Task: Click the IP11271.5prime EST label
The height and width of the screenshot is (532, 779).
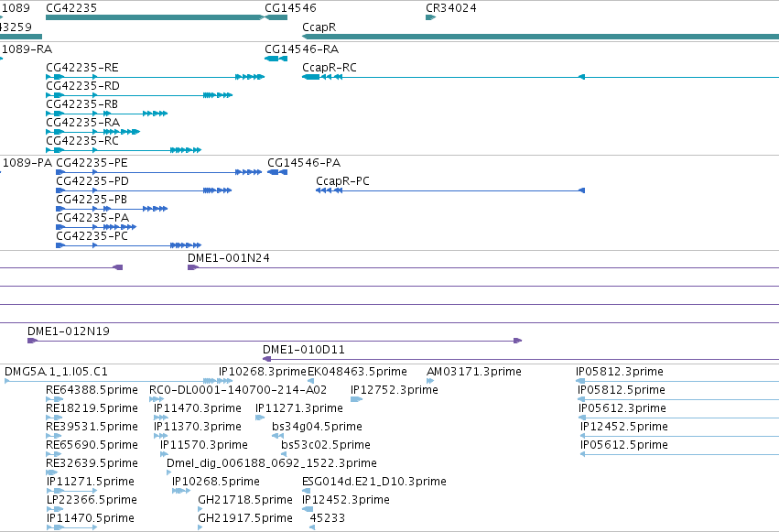Action: (x=91, y=482)
